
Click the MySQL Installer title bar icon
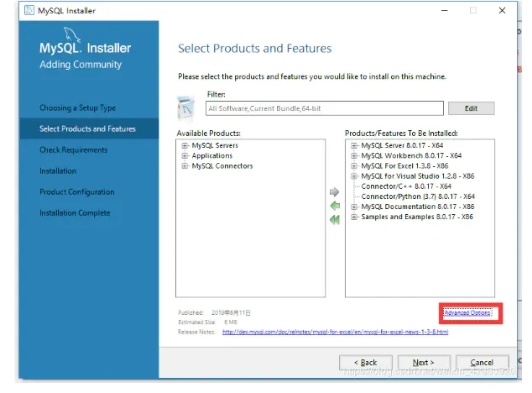29,10
